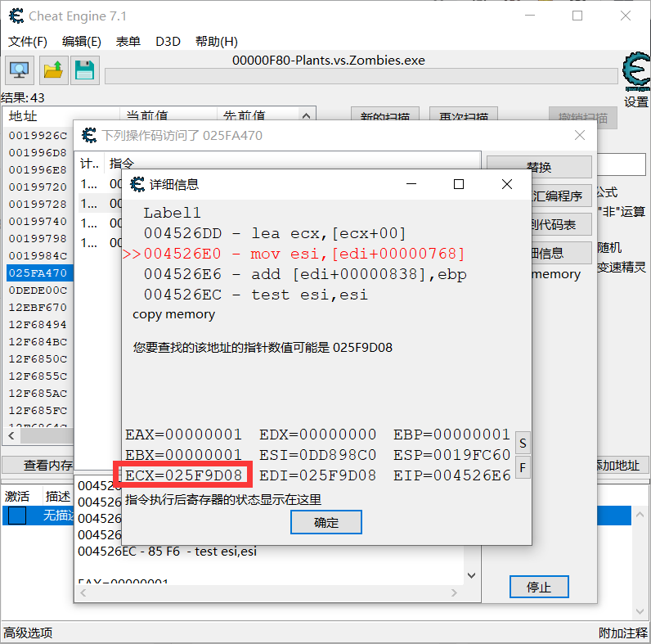Click the lea ecx,[ecx+00] instruction line
Viewport: 651px width, 644px height.
275,233
